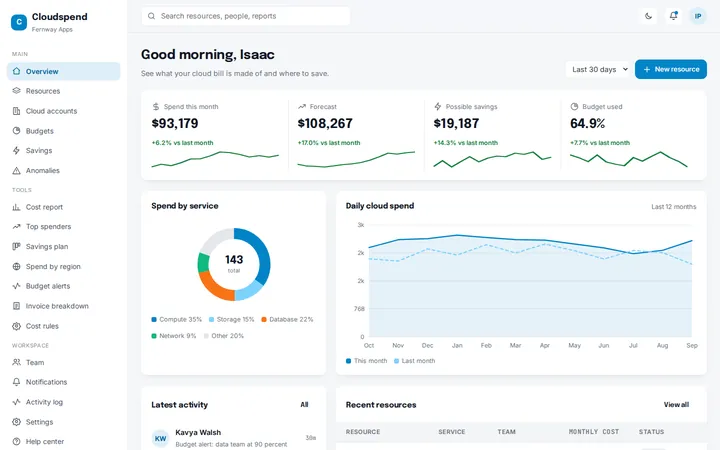This screenshot has width=720, height=450.
Task: Open Spend by region page
Action: [63, 266]
